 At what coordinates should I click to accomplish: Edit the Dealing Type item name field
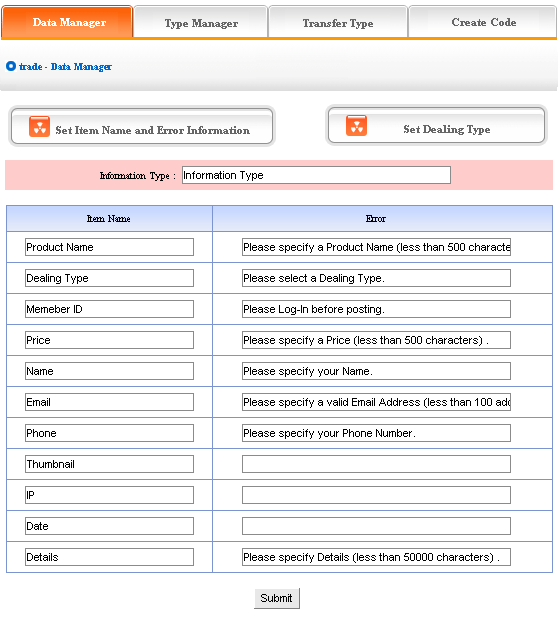pos(109,278)
